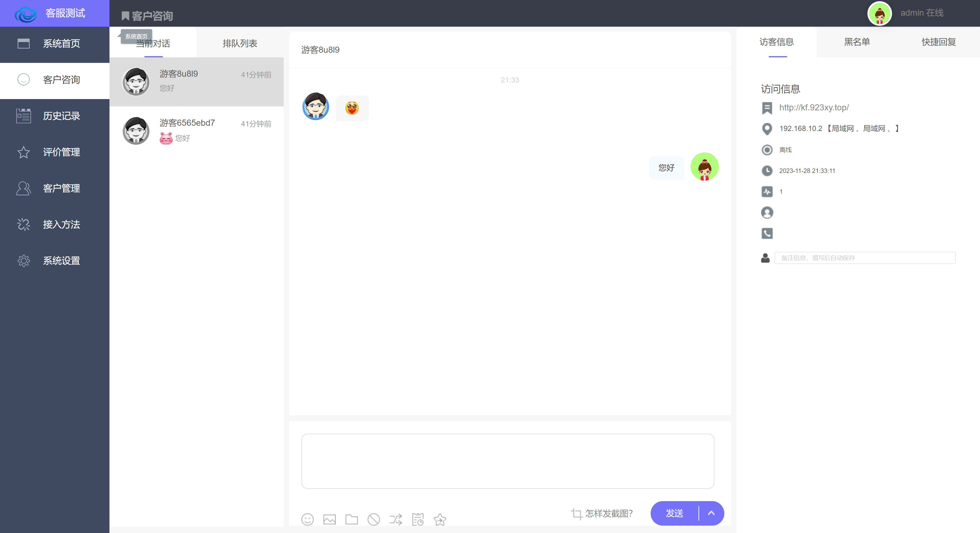Screen dimensions: 980x533
Task: Click the visitor remark input field
Action: (x=864, y=258)
